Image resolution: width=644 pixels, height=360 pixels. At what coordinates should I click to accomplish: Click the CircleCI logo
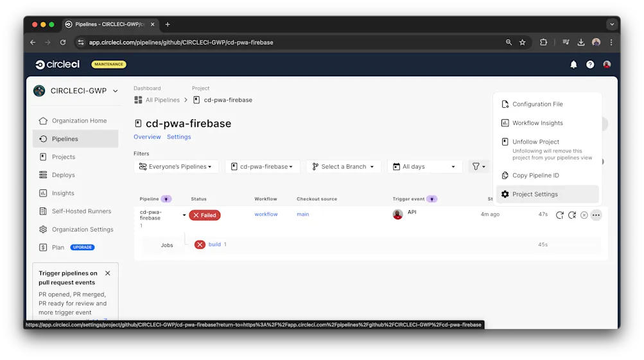coord(58,64)
